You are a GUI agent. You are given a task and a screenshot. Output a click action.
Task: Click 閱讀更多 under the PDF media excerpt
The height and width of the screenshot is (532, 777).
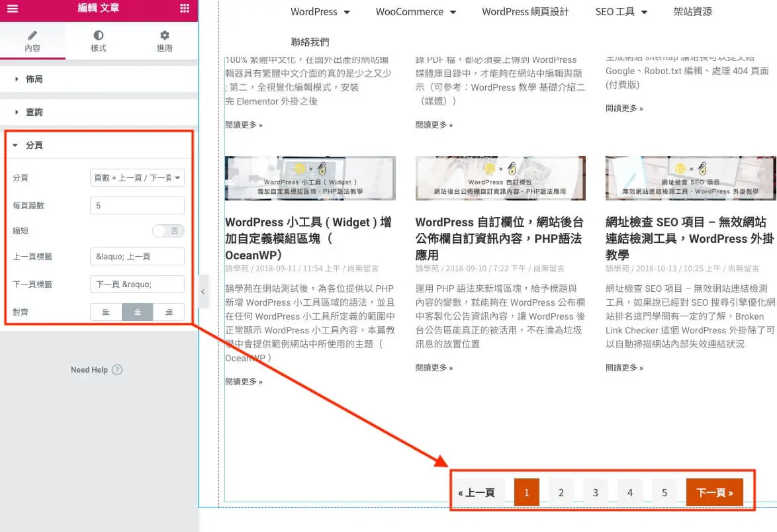coord(434,125)
